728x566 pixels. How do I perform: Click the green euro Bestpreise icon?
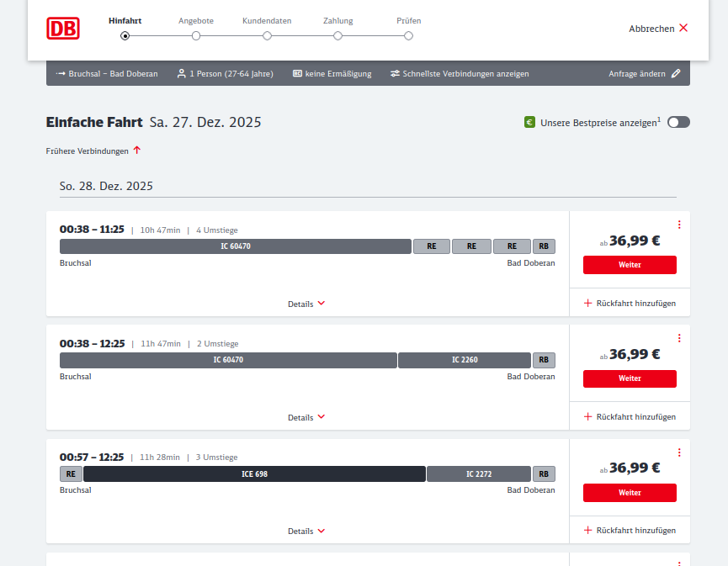pos(529,122)
